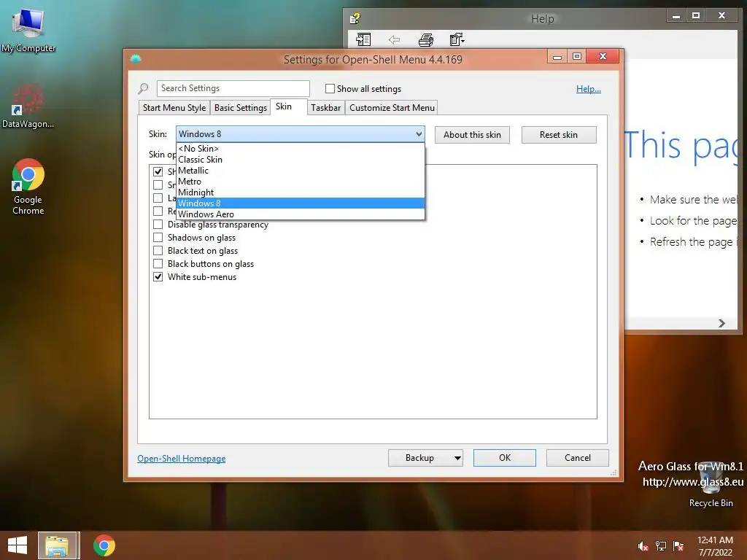This screenshot has height=560, width=747.
Task: Open the Open-Shell Homepage link
Action: pos(182,459)
